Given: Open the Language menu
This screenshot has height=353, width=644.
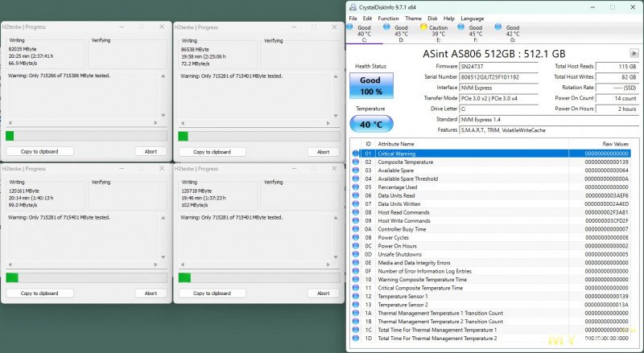Looking at the screenshot, I should tap(473, 18).
